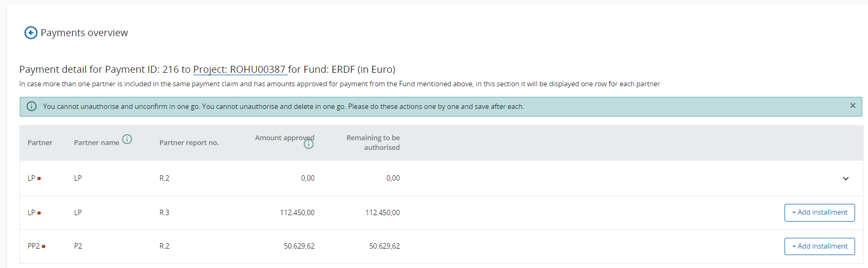
Task: Expand the LP R.2 row chevron
Action: (x=845, y=178)
